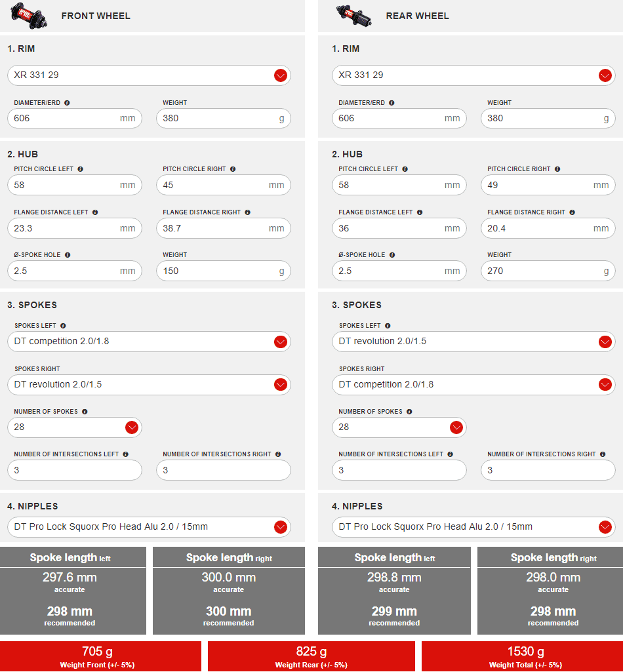
Task: Click info icon beside rear Number of Spokes
Action: pyautogui.click(x=409, y=412)
